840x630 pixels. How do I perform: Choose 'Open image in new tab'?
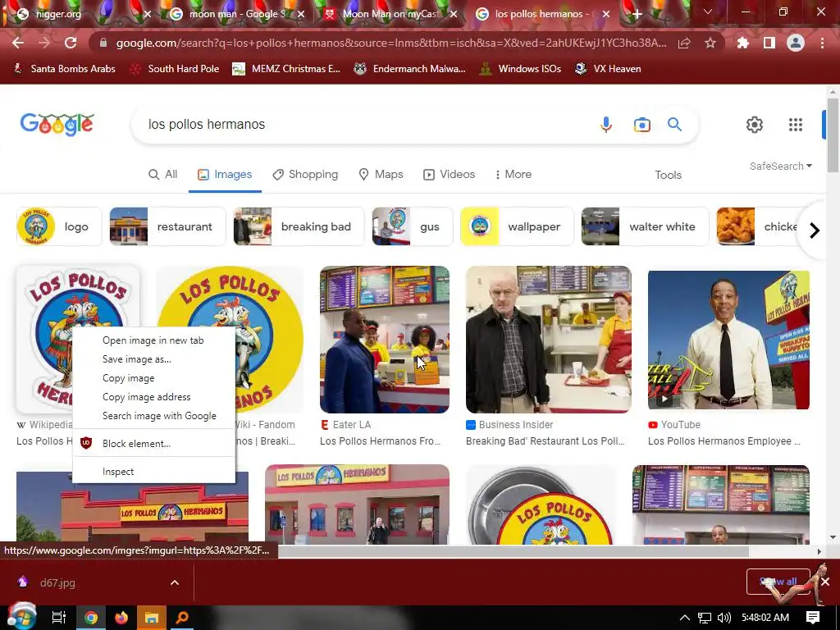click(153, 340)
